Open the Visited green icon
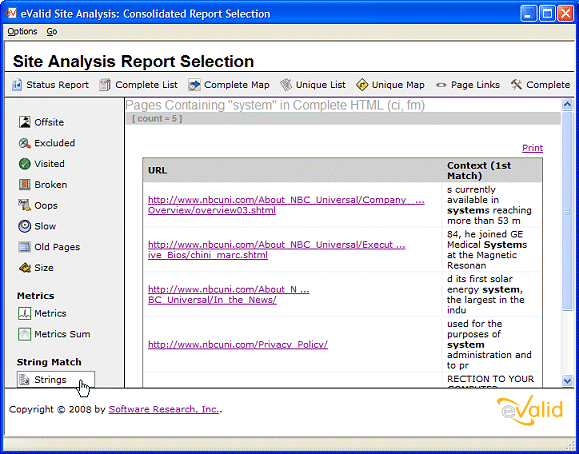This screenshot has height=454, width=579. pos(25,164)
